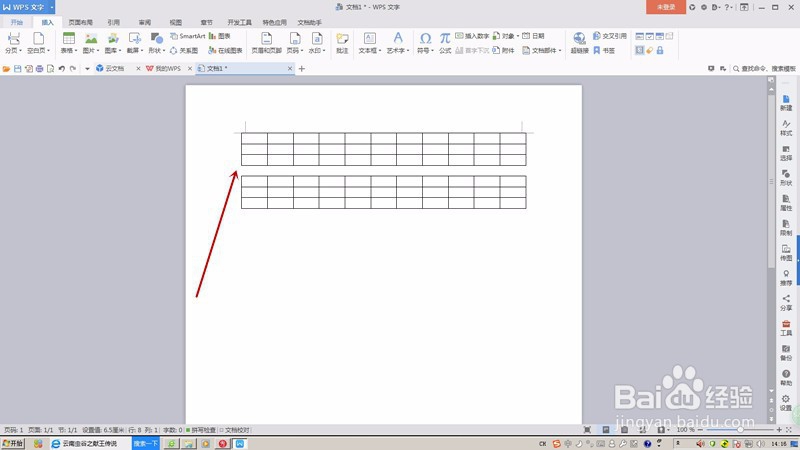Click the 页码 page number icon
Image resolution: width=800 pixels, height=450 pixels.
(294, 39)
